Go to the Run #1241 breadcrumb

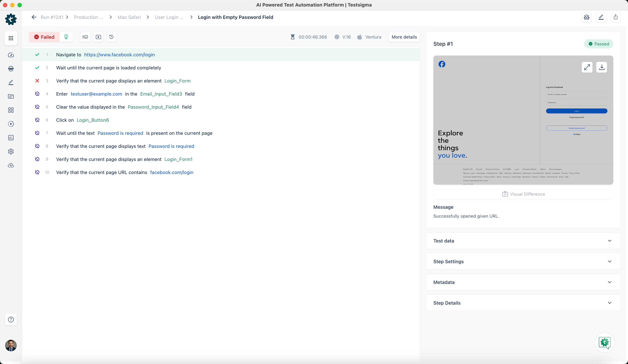tap(52, 17)
